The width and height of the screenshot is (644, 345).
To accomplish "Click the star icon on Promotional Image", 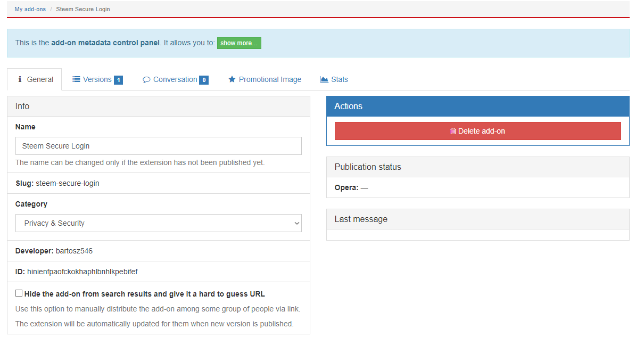I will pos(232,79).
